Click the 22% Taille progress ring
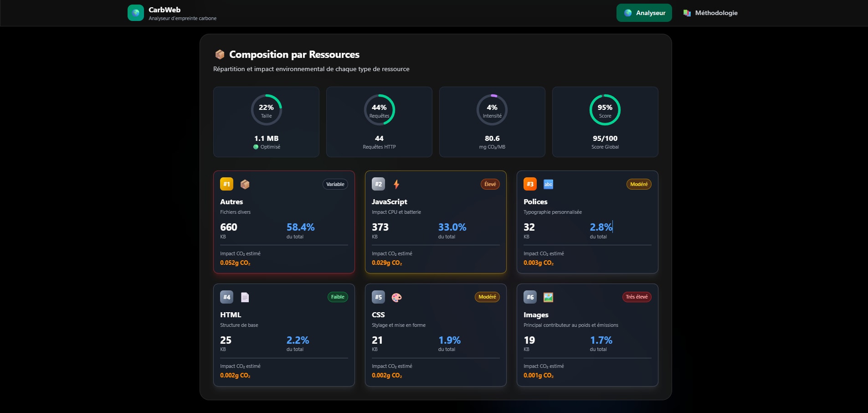The width and height of the screenshot is (868, 413). [267, 110]
